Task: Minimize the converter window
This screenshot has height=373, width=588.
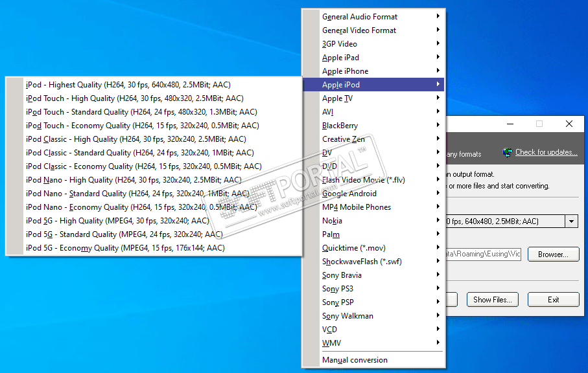Action: [x=510, y=124]
